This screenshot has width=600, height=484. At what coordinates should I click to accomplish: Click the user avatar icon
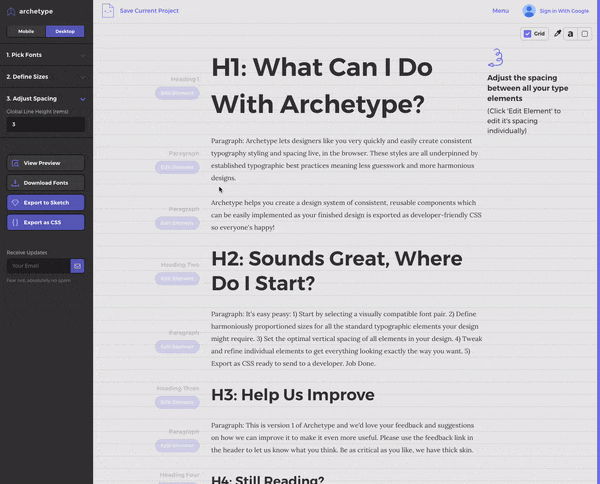(529, 11)
